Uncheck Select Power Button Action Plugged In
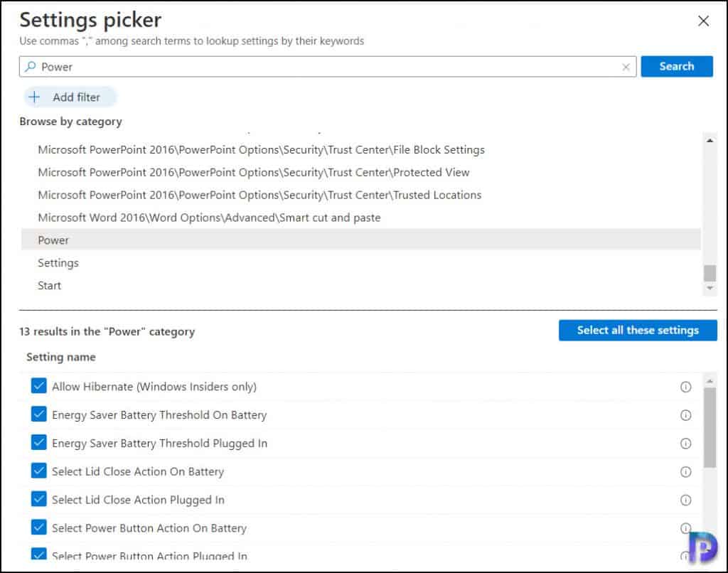The image size is (728, 573). click(x=39, y=554)
